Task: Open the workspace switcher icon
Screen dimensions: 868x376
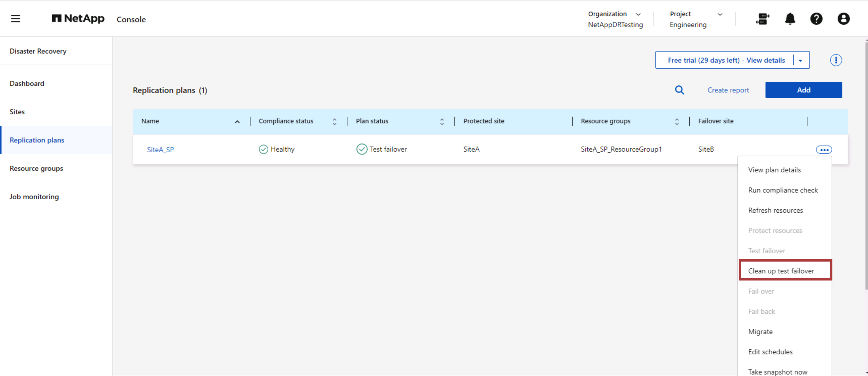Action: tap(762, 19)
